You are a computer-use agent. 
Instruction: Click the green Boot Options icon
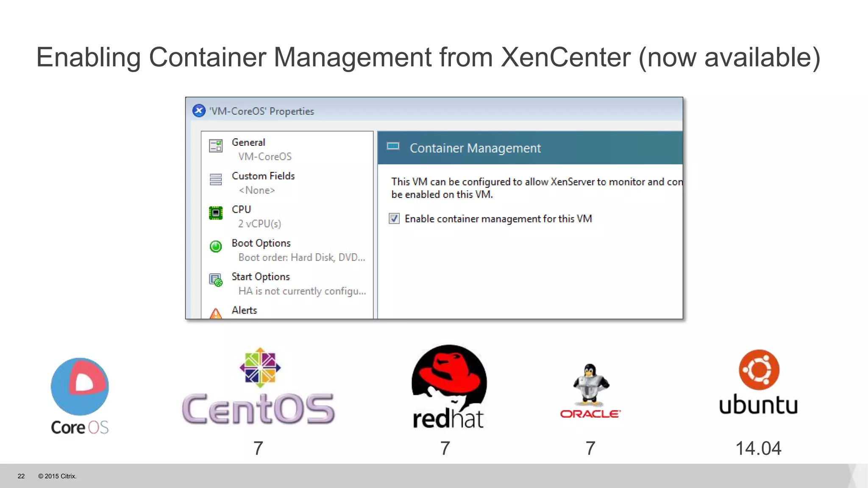coord(216,247)
